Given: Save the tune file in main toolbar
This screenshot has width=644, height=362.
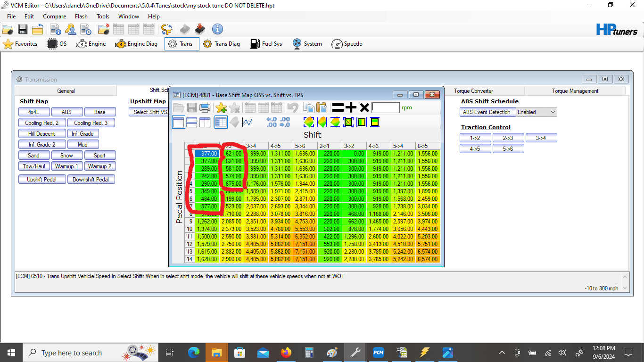Looking at the screenshot, I should [23, 29].
